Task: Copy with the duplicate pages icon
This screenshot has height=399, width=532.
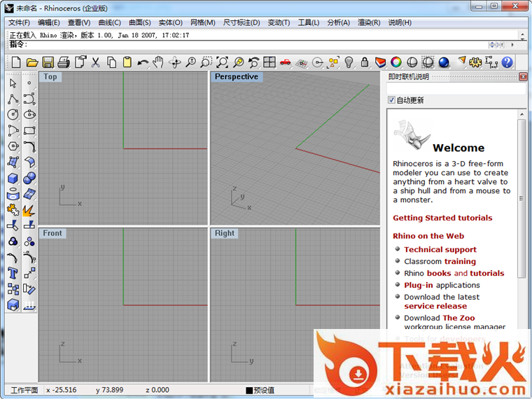Action: tap(111, 62)
